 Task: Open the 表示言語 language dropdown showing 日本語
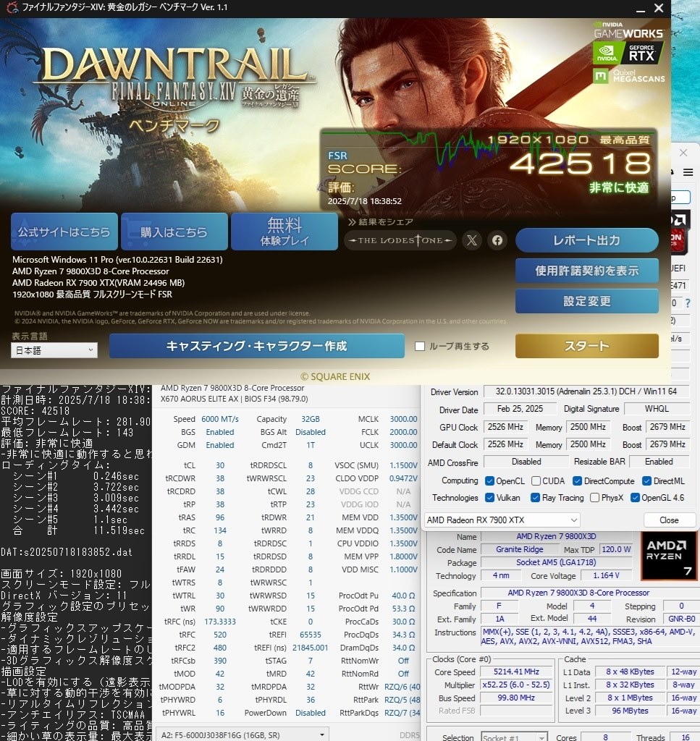point(54,350)
